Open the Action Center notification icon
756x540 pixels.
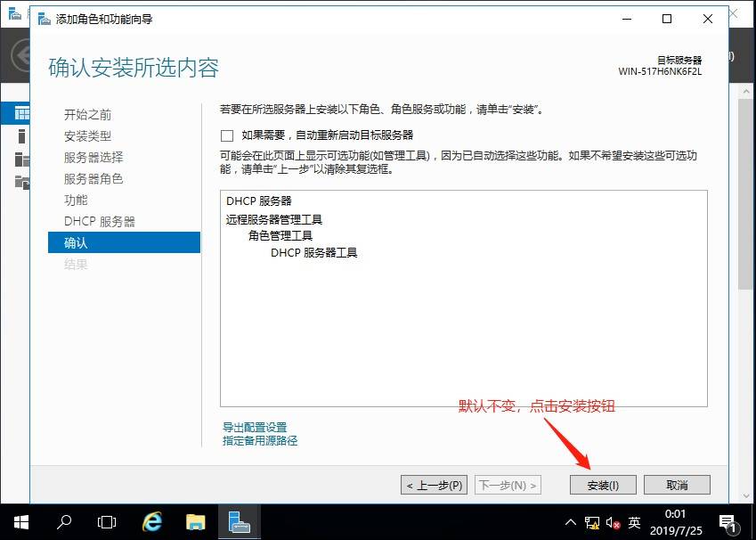pos(728,521)
